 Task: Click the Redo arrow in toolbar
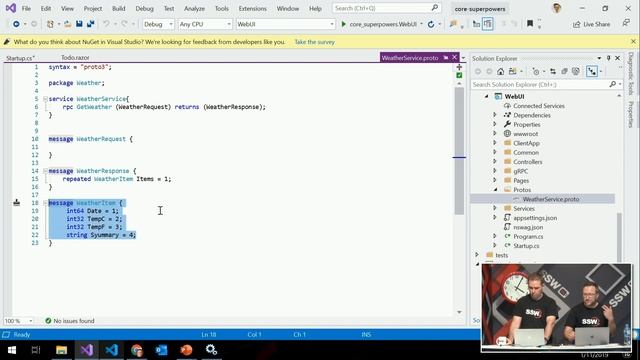[124, 24]
